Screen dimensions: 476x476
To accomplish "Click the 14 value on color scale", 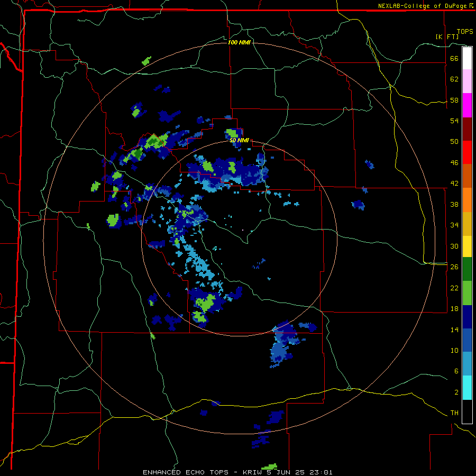I will pos(454,329).
